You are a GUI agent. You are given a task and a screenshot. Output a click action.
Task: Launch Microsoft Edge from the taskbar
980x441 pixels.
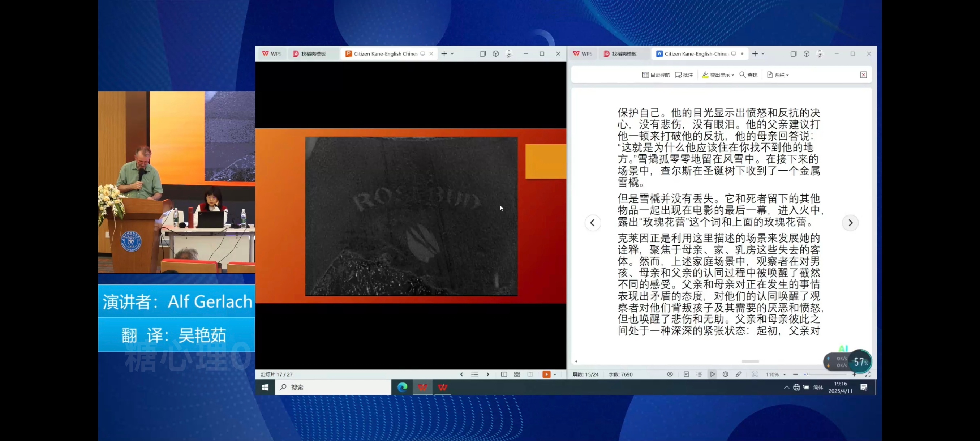click(402, 387)
